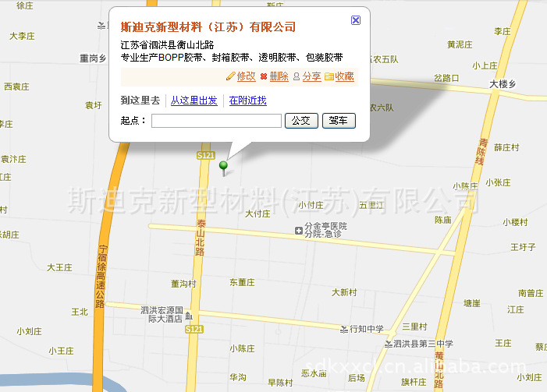
Task: Click the hotel icon by 泗洪宏源国际大酒店
Action: [x=189, y=316]
